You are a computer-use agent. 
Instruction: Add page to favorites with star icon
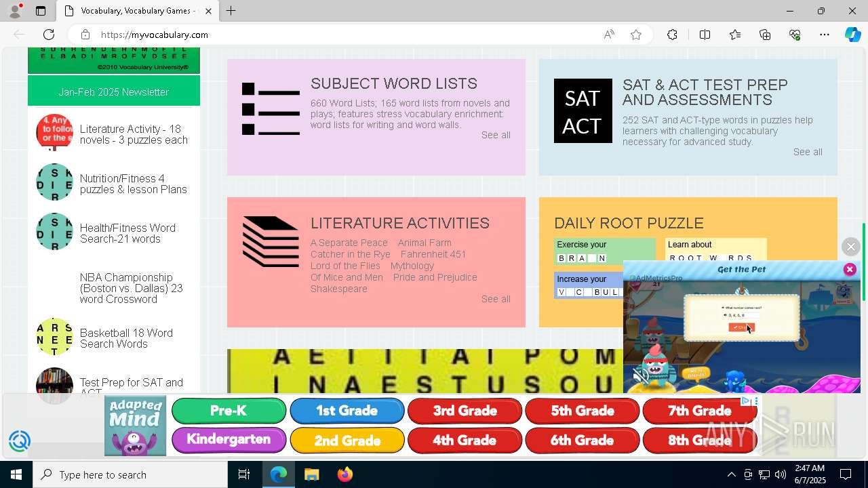coord(636,35)
